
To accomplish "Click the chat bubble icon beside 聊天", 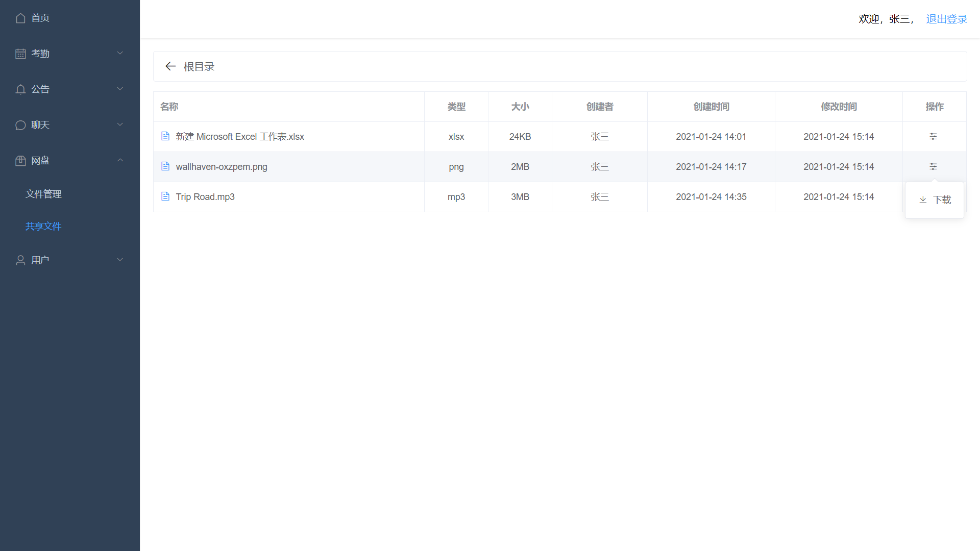I will pos(20,125).
